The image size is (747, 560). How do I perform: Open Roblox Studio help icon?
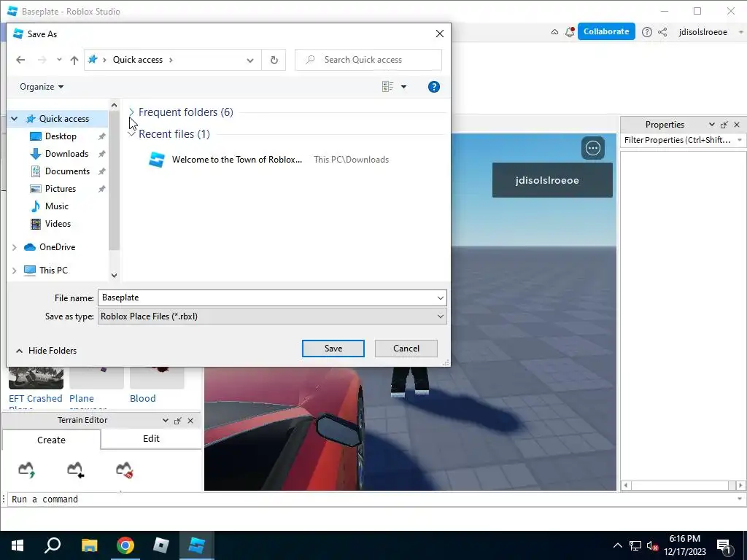(646, 32)
